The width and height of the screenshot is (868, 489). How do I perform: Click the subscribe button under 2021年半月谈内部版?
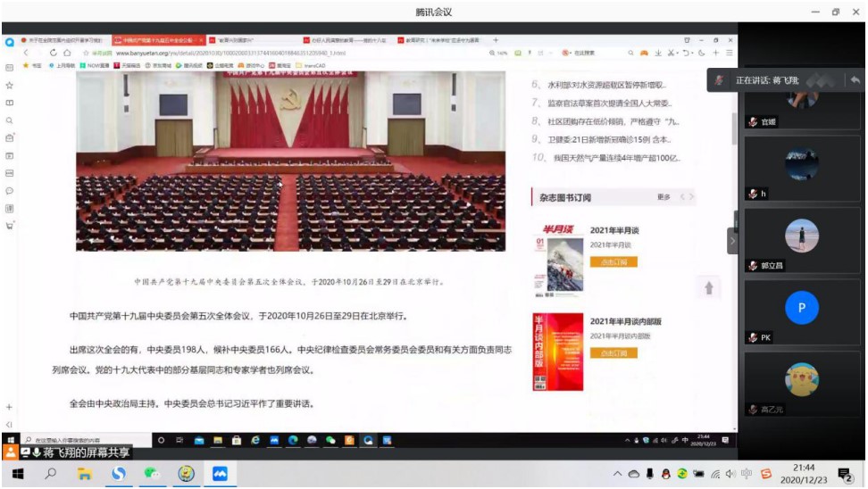click(613, 353)
